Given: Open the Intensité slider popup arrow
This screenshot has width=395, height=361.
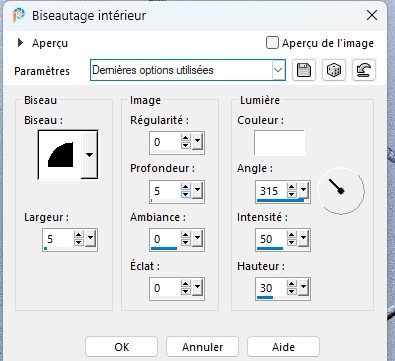Looking at the screenshot, I should [303, 238].
